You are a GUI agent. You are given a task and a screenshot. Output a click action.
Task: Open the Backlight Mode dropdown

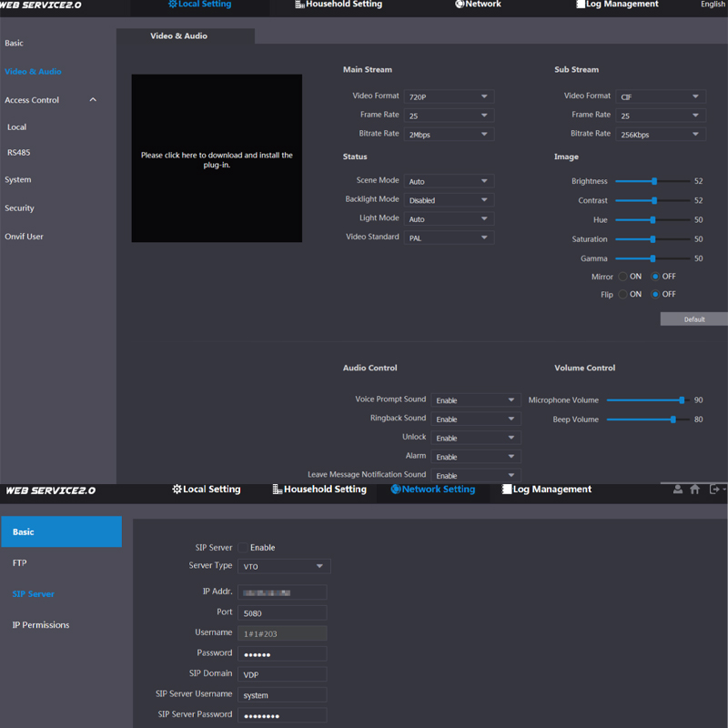449,200
